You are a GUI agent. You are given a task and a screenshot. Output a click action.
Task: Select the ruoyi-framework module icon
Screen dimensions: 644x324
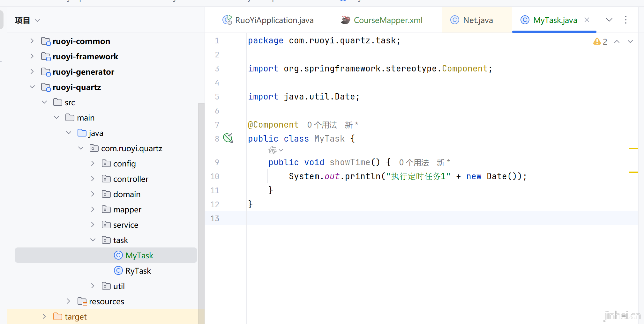pyautogui.click(x=46, y=56)
